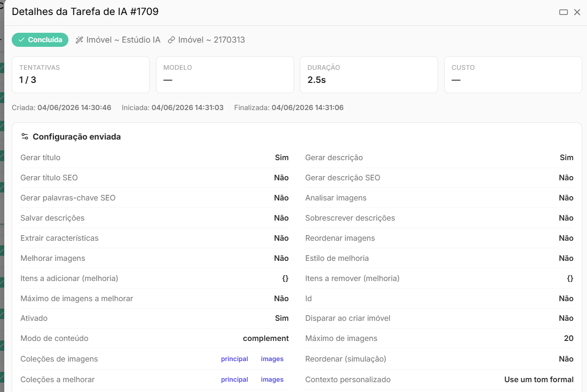
Task: Click the {} value for Itens a adicionar
Action: [285, 279]
